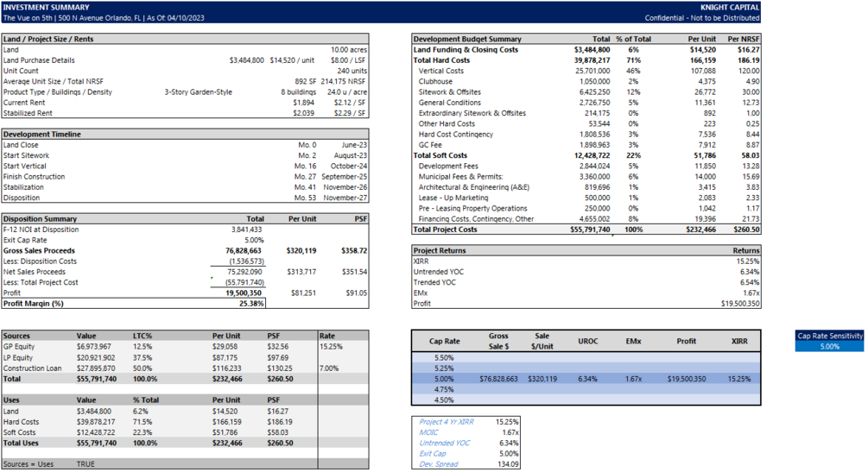Image resolution: width=868 pixels, height=472 pixels.
Task: Click the Development Budget Summary header
Action: [467, 40]
